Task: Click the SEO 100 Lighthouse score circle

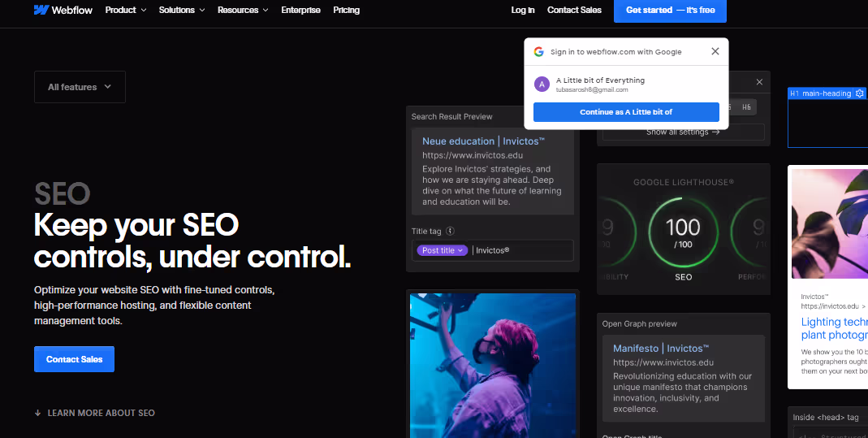Action: click(683, 232)
